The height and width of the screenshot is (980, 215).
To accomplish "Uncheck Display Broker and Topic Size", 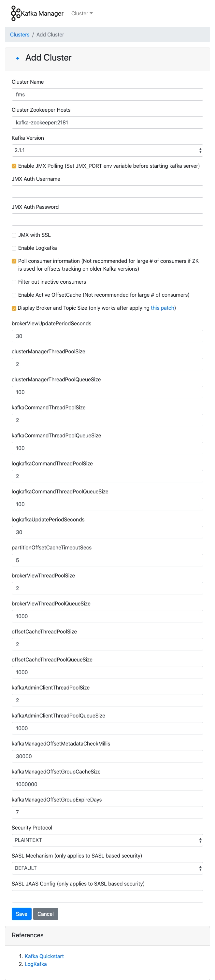I will pyautogui.click(x=14, y=308).
